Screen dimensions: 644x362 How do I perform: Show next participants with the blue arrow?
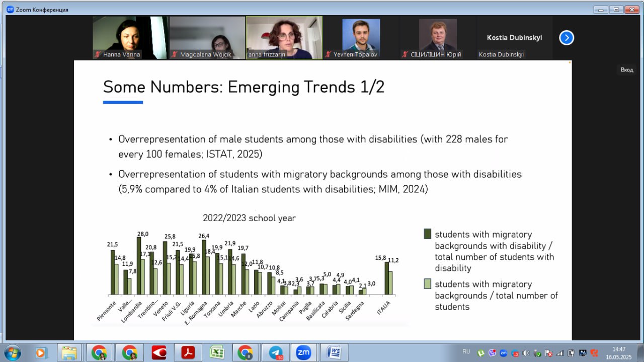(567, 38)
